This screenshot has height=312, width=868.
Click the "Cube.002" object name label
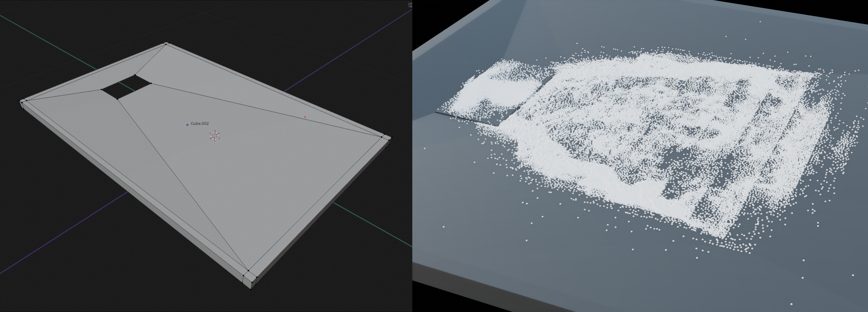(x=199, y=124)
